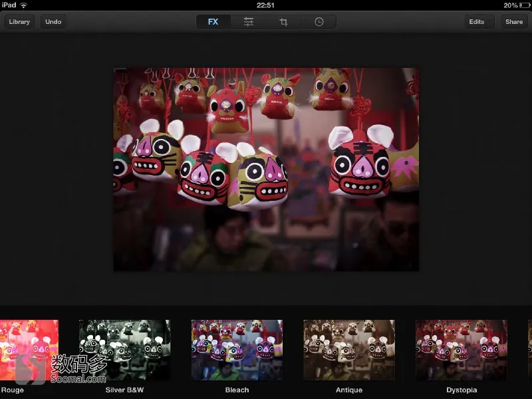
Task: Undo the last edit
Action: tap(53, 22)
